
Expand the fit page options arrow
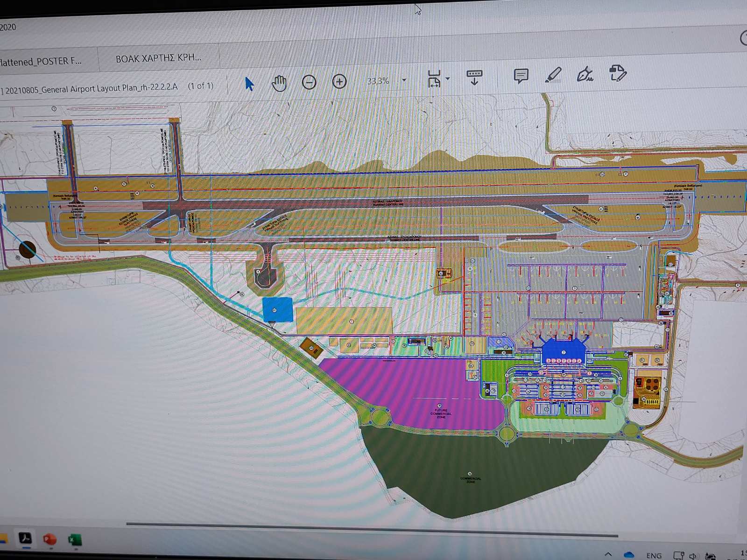448,78
